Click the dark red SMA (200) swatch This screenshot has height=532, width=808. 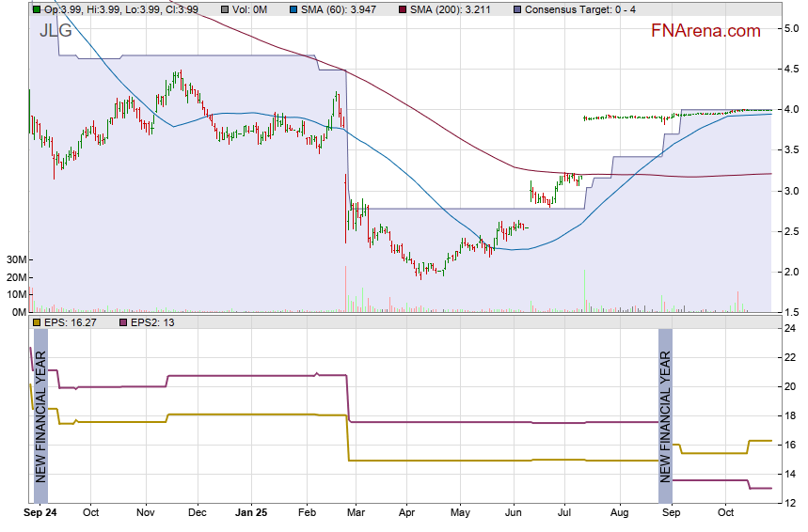click(x=403, y=8)
